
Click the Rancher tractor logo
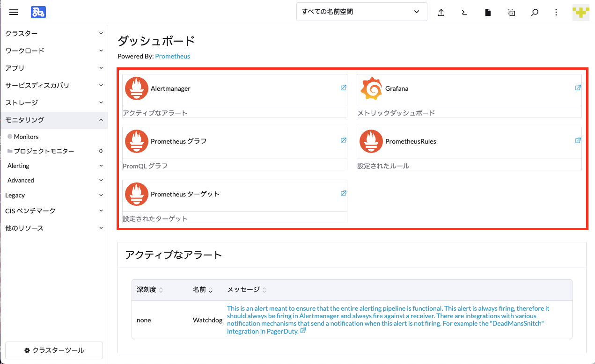[38, 12]
